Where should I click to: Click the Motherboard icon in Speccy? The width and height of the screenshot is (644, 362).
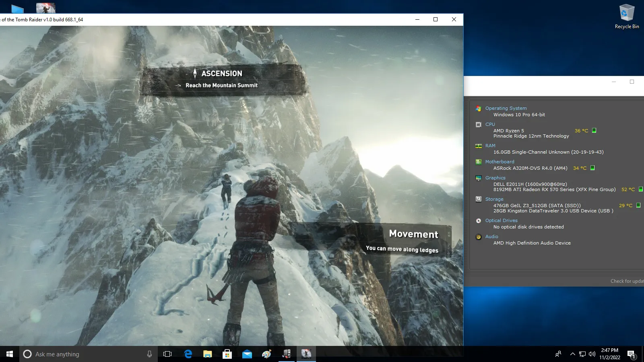point(479,162)
